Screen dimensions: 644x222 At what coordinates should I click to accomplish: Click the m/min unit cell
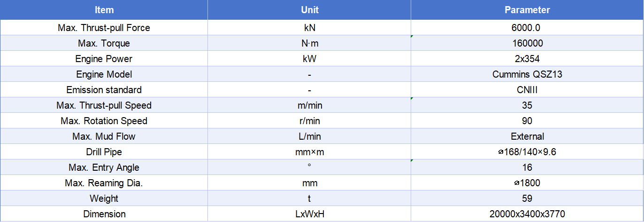click(x=309, y=105)
